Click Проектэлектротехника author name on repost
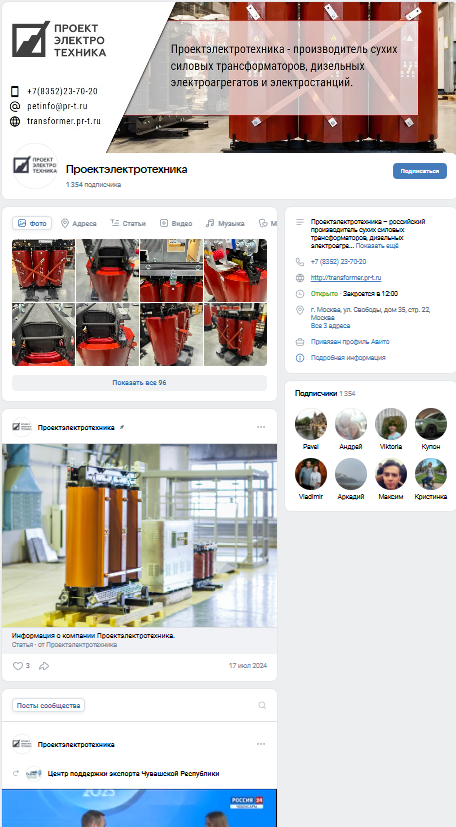Screen dimensions: 456x827 pyautogui.click(x=76, y=744)
